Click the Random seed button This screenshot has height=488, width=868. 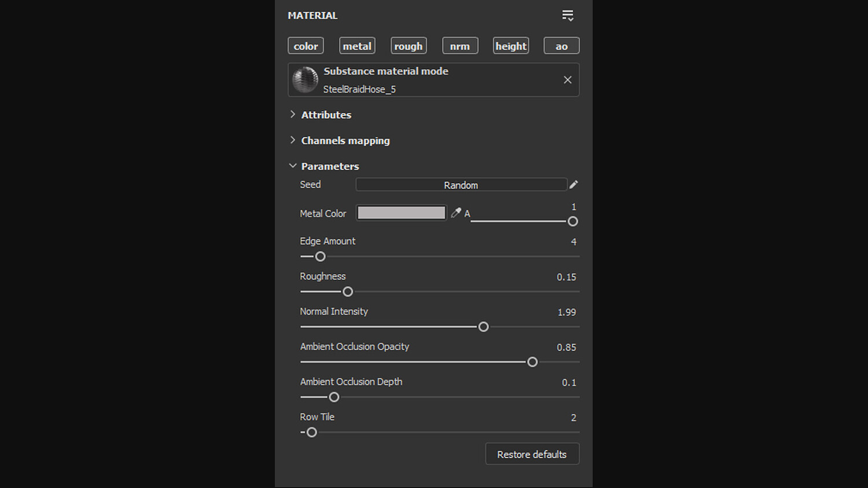pos(461,184)
